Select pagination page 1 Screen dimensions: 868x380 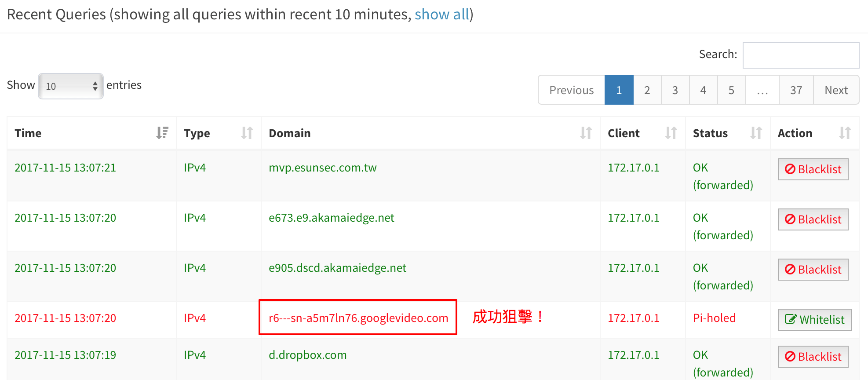619,90
